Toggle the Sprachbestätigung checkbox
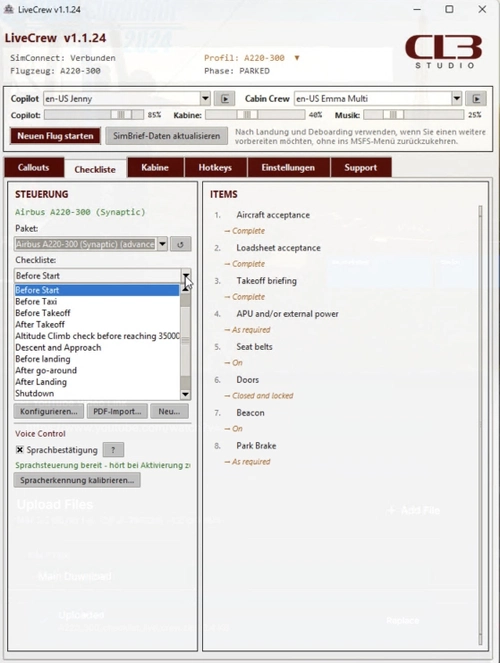This screenshot has width=500, height=663. click(19, 450)
